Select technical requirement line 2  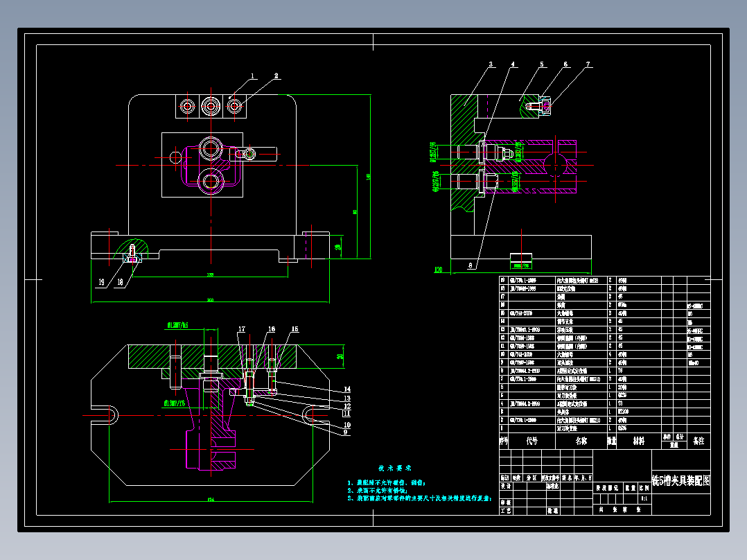tap(377, 491)
